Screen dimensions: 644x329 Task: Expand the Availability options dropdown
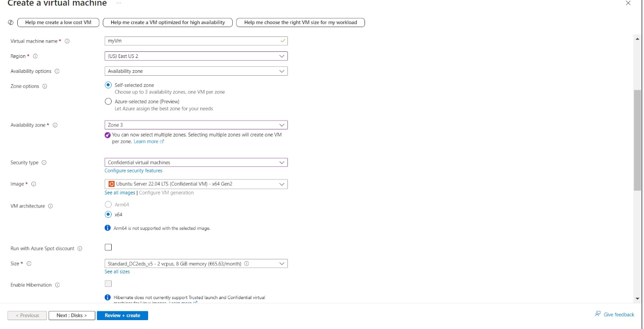point(196,71)
